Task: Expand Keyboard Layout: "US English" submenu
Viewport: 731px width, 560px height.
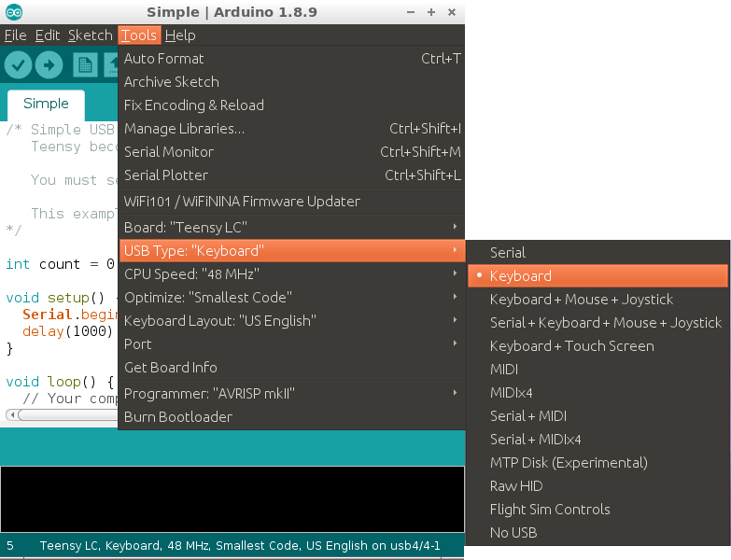Action: 292,320
